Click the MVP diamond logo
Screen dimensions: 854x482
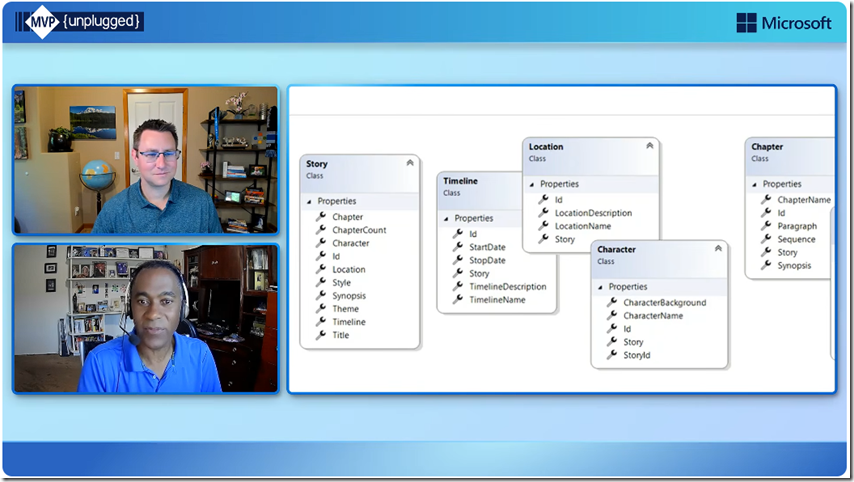click(x=42, y=22)
